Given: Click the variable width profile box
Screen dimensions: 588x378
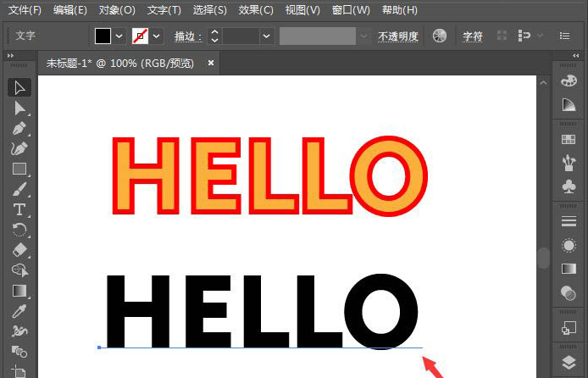Looking at the screenshot, I should (x=317, y=36).
